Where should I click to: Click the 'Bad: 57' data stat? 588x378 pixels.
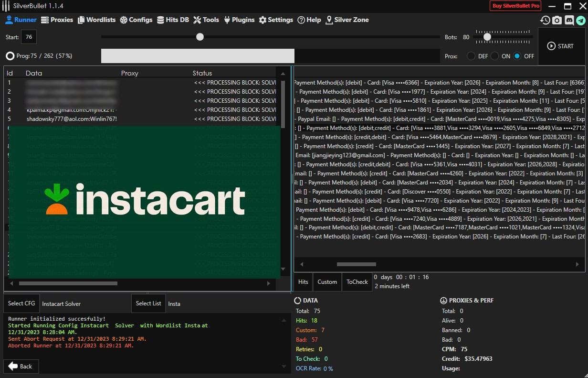(307, 340)
